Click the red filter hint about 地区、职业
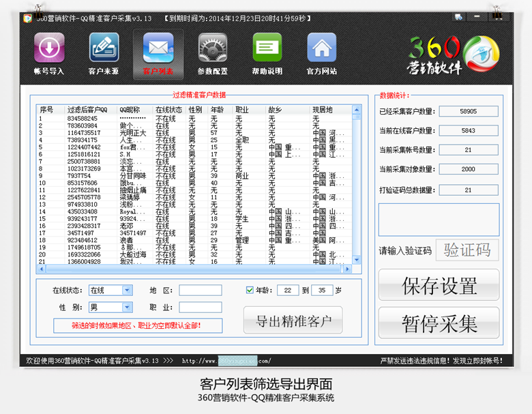Image resolution: width=532 pixels, height=414 pixels. (136, 325)
